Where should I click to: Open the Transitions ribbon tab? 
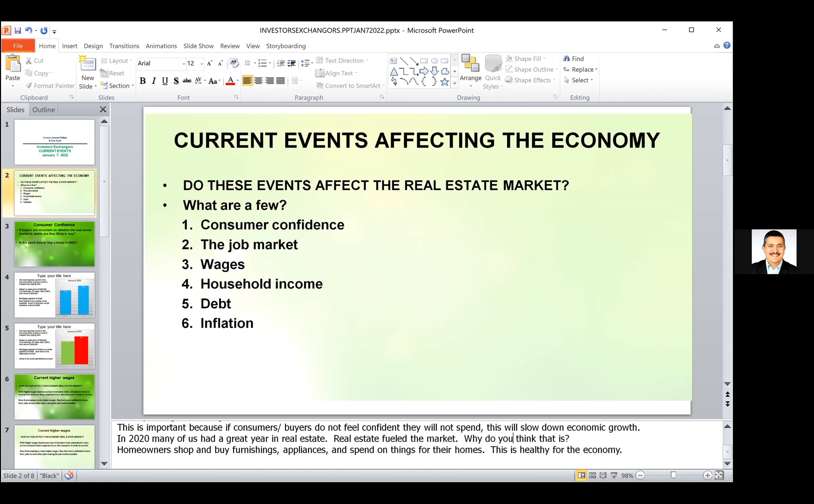pyautogui.click(x=124, y=46)
